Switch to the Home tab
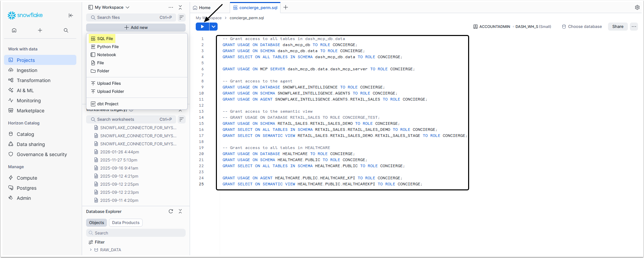 click(202, 8)
